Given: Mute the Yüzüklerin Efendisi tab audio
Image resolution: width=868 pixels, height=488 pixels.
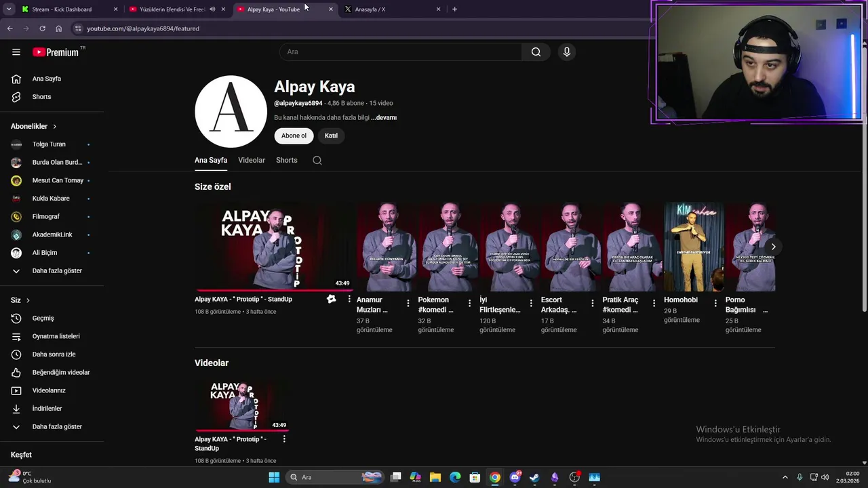Looking at the screenshot, I should [212, 9].
